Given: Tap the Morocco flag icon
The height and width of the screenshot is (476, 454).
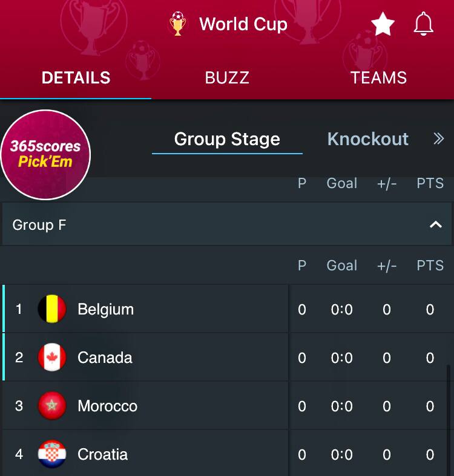Looking at the screenshot, I should point(52,406).
